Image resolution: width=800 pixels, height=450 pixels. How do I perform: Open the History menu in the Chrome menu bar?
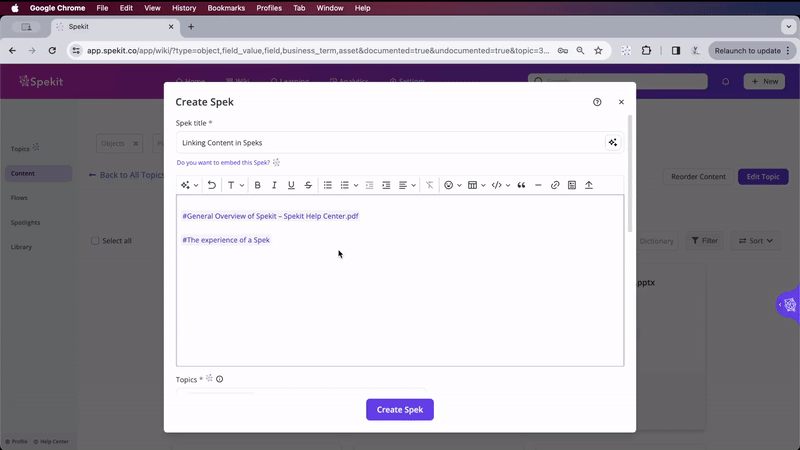click(x=183, y=8)
